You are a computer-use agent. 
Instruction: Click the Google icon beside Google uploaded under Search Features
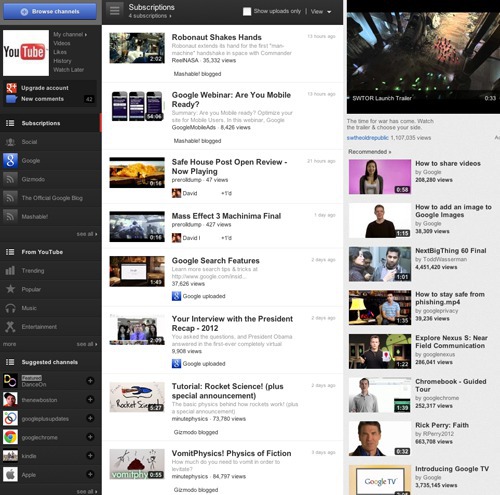(x=176, y=296)
